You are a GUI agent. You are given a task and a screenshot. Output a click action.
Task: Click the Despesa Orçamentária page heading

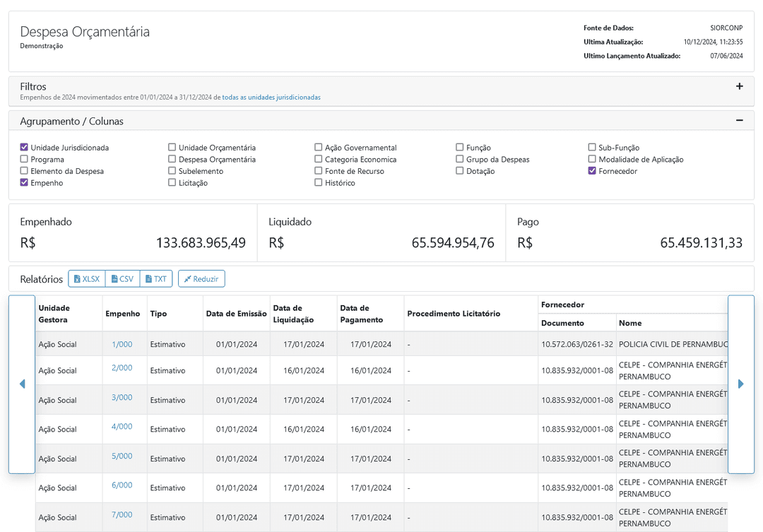(85, 32)
